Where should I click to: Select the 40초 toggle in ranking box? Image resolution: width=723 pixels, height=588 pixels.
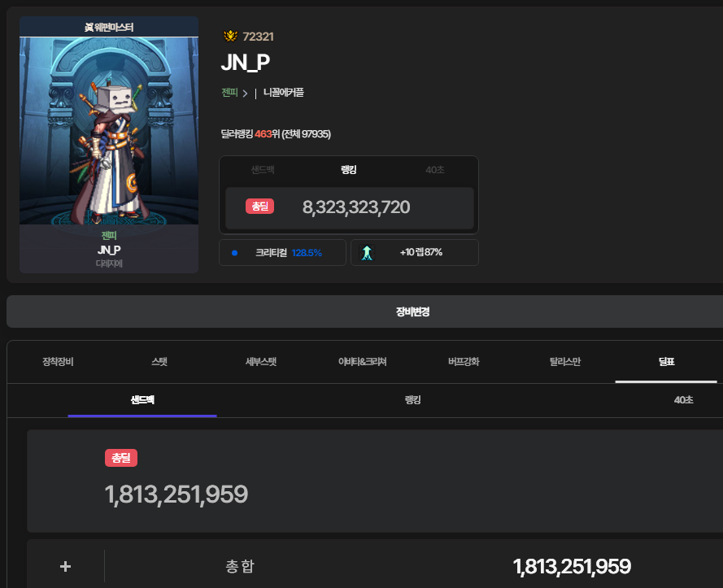[435, 170]
